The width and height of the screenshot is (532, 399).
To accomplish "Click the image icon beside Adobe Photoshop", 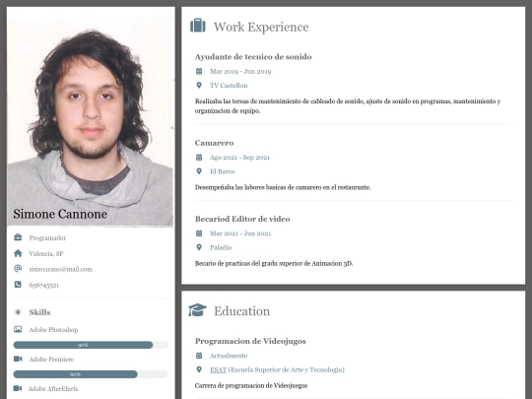I will click(18, 329).
